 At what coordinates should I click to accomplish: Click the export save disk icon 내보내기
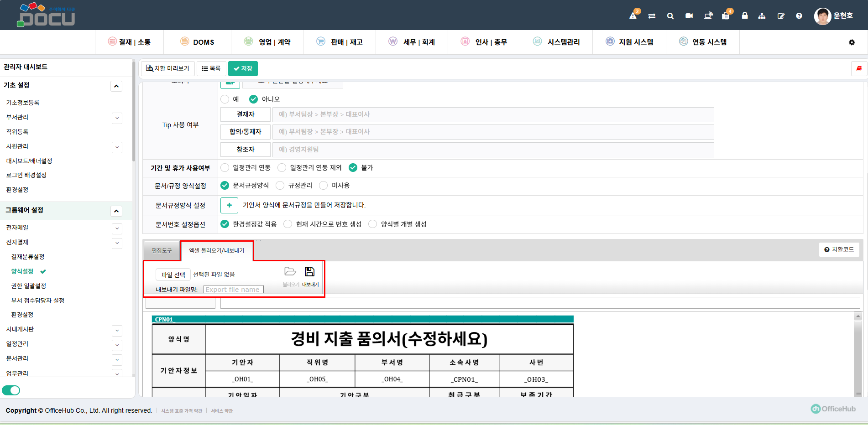(x=310, y=272)
